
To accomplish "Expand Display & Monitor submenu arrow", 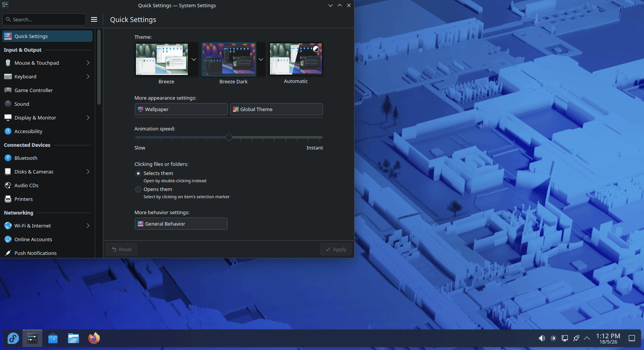I will pos(88,118).
